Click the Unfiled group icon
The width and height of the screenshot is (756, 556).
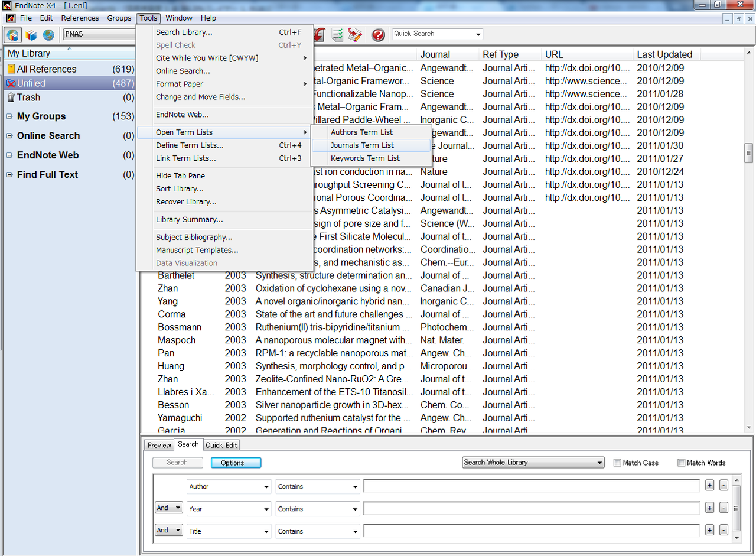[11, 83]
